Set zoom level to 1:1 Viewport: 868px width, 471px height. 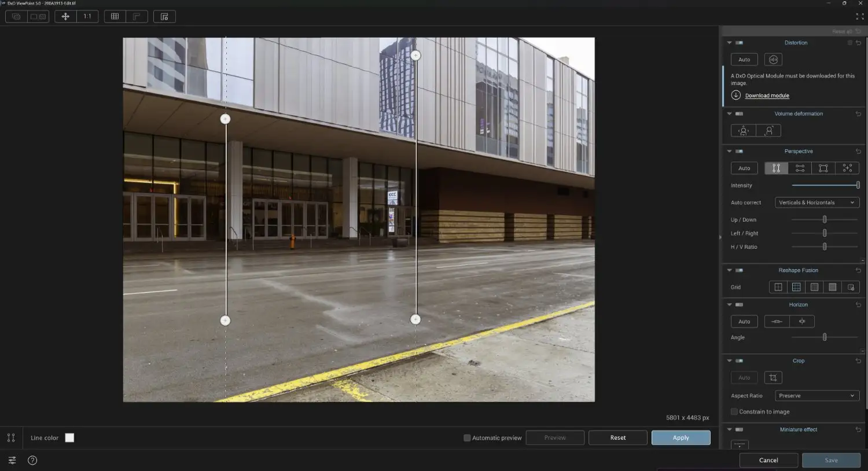pos(87,16)
